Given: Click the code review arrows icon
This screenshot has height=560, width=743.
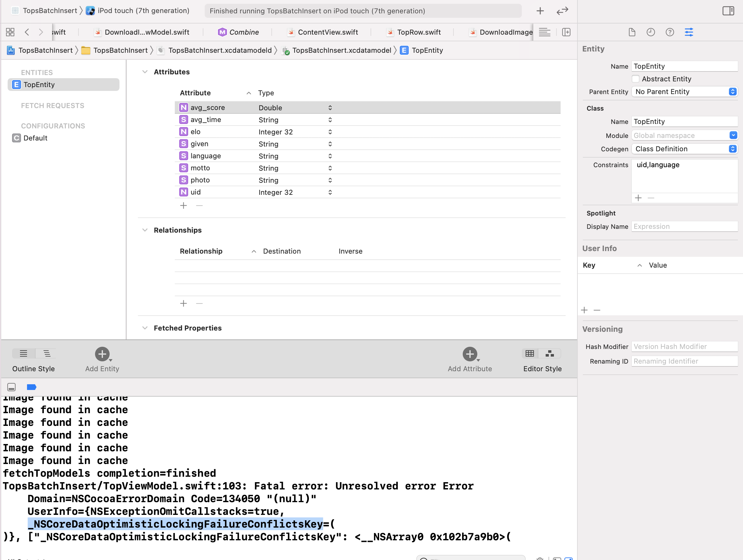Looking at the screenshot, I should point(562,11).
